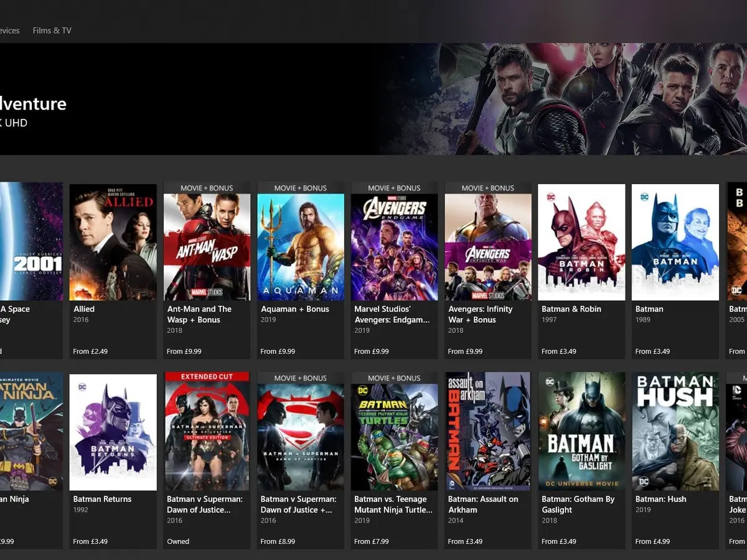Screen dimensions: 747x560
Task: Click the Allied title text
Action: pos(84,309)
